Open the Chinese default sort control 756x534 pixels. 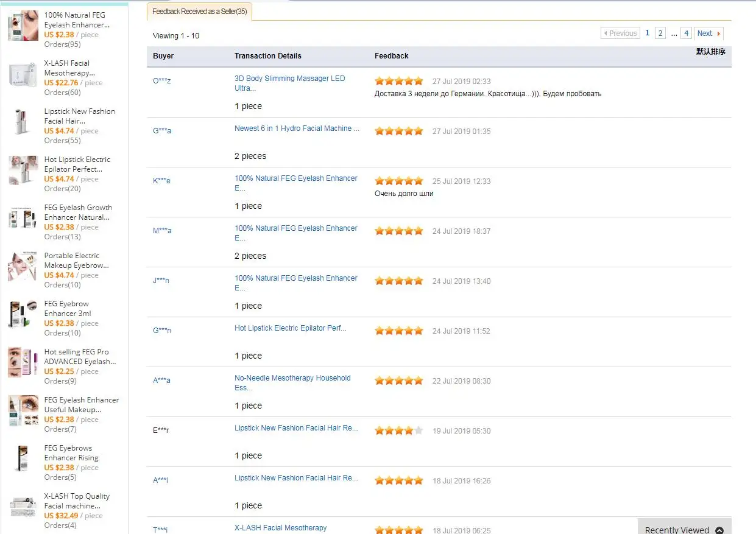pos(711,52)
